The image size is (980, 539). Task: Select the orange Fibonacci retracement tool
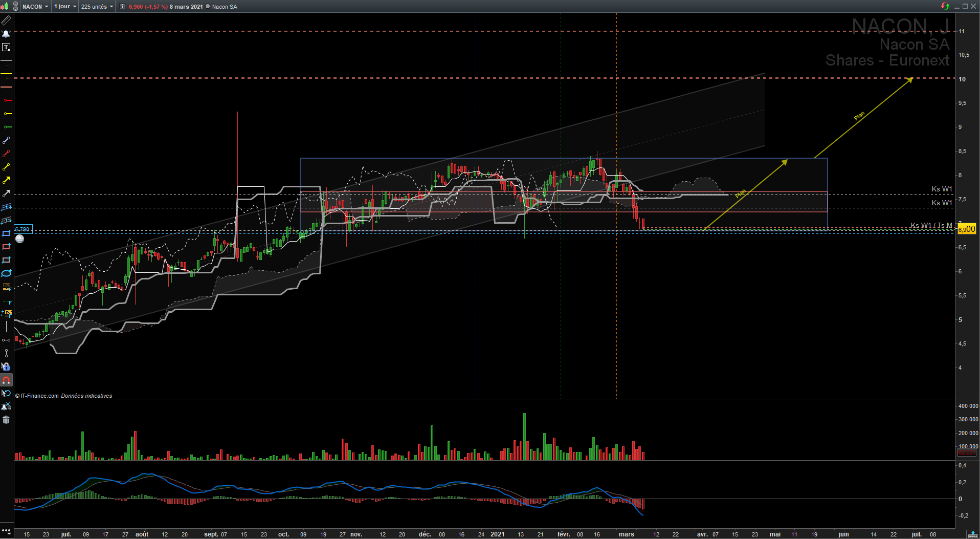(6, 287)
